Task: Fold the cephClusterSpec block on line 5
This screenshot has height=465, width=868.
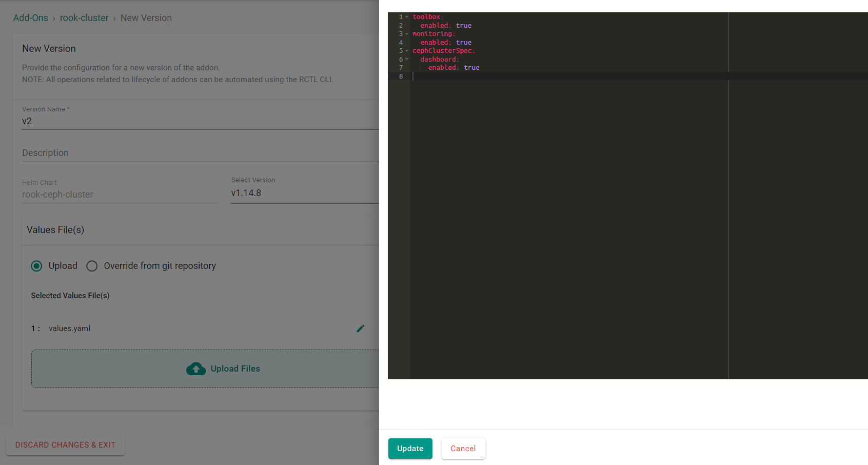Action: click(x=407, y=51)
